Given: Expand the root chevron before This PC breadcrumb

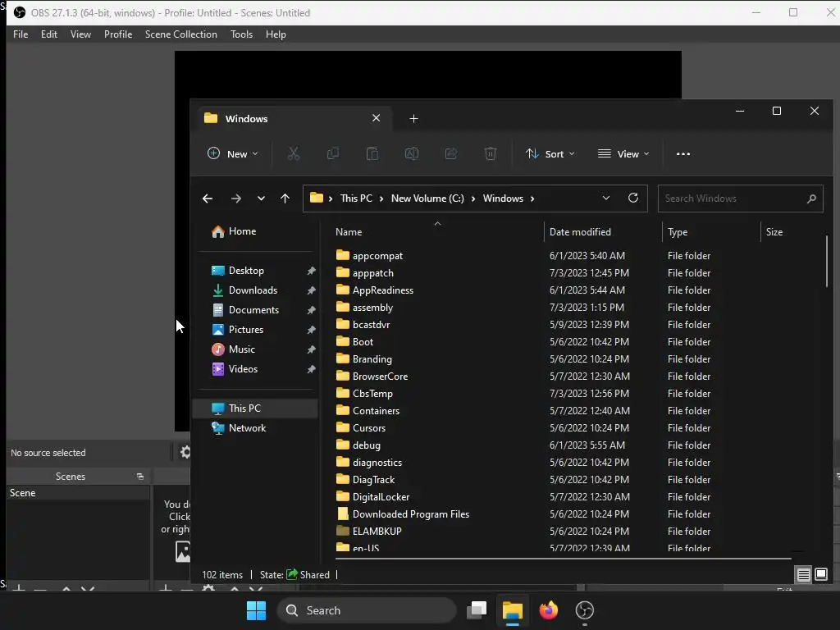Looking at the screenshot, I should pos(331,199).
